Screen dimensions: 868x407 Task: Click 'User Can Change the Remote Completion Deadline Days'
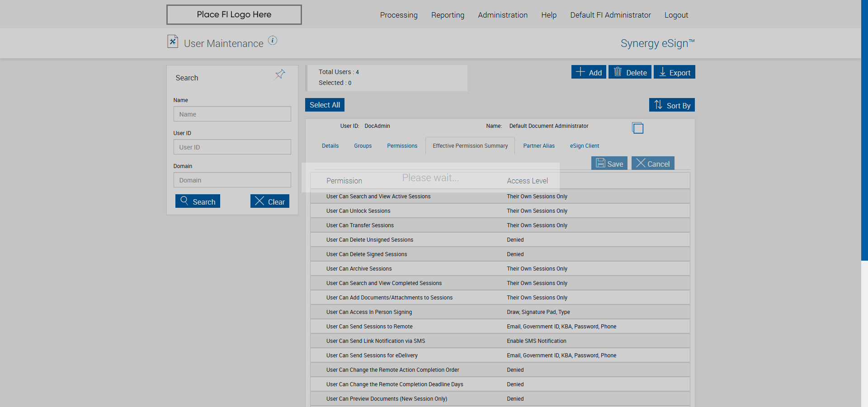click(395, 384)
